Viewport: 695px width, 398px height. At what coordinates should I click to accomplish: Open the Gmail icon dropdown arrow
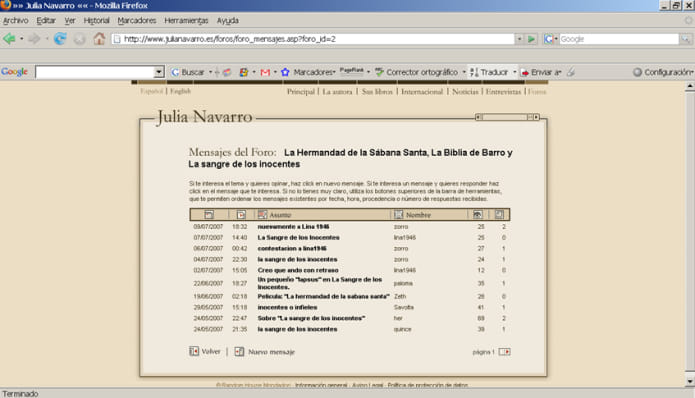tap(275, 72)
